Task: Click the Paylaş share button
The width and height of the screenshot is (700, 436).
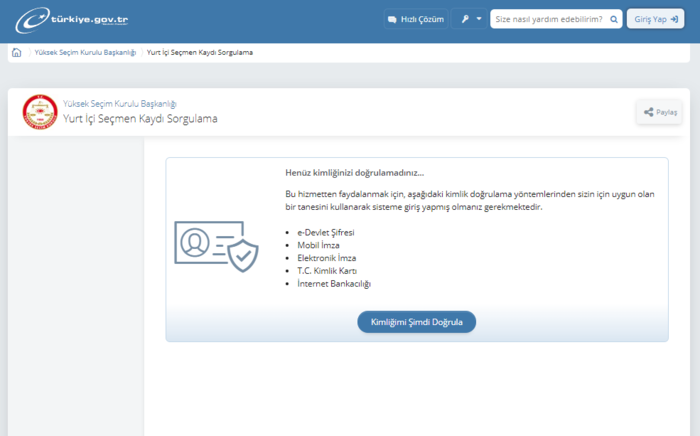Action: click(x=659, y=113)
